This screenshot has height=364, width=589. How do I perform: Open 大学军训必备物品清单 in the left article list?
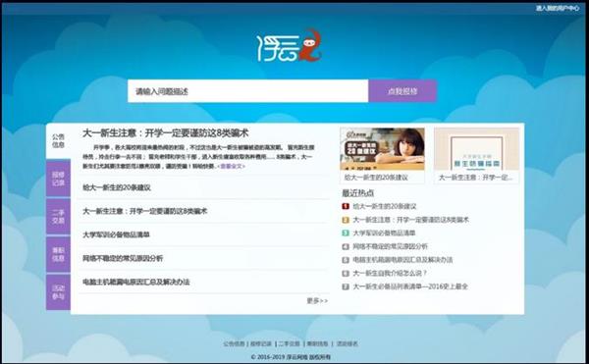click(116, 234)
